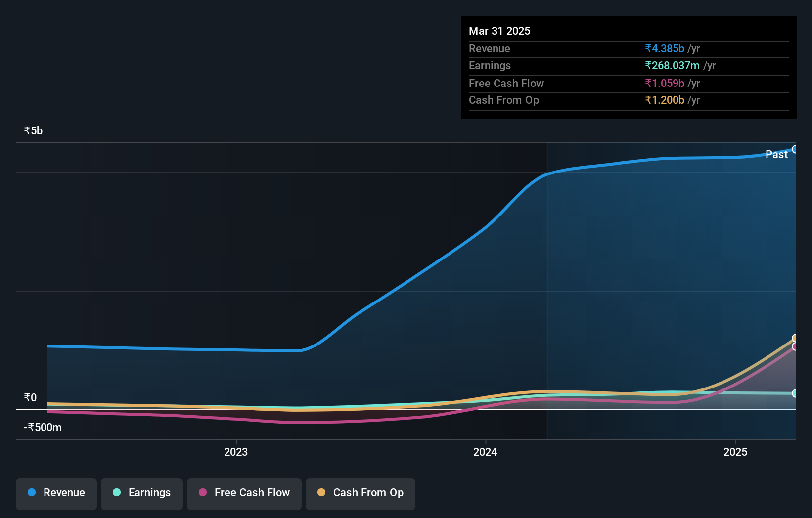
Task: Click the ₹5b y-axis label
Action: (33, 131)
